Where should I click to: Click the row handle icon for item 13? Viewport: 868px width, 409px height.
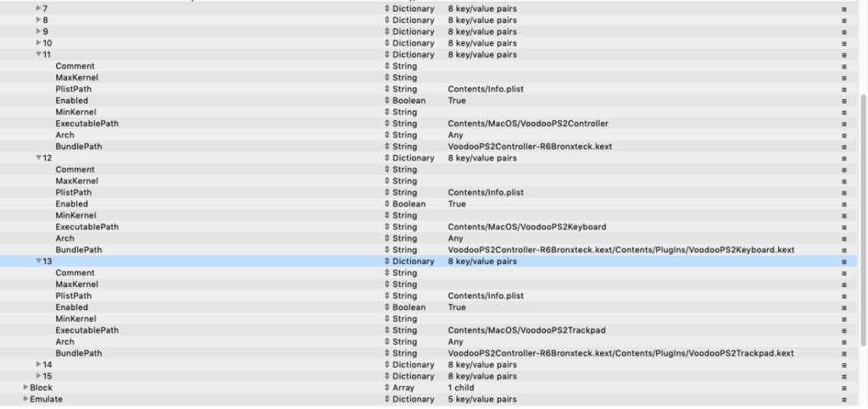[843, 262]
